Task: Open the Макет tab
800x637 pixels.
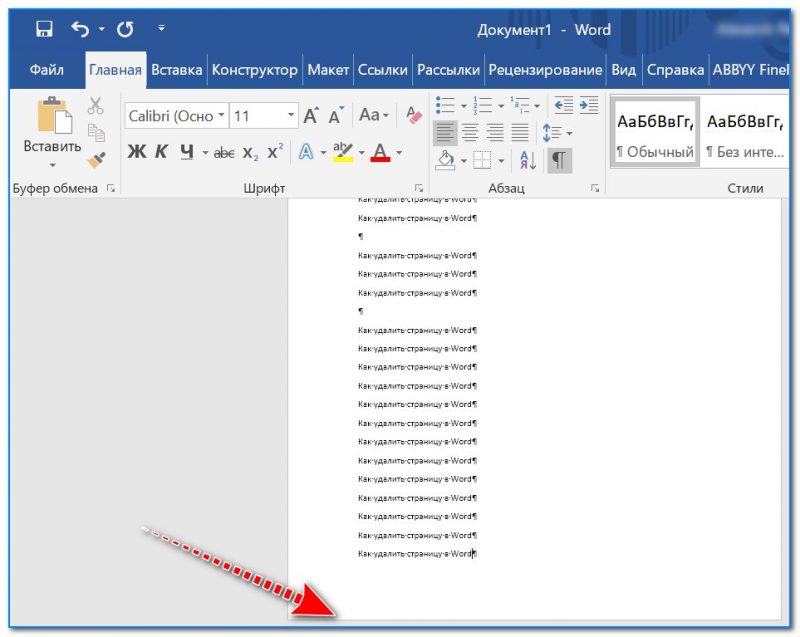Action: (328, 70)
